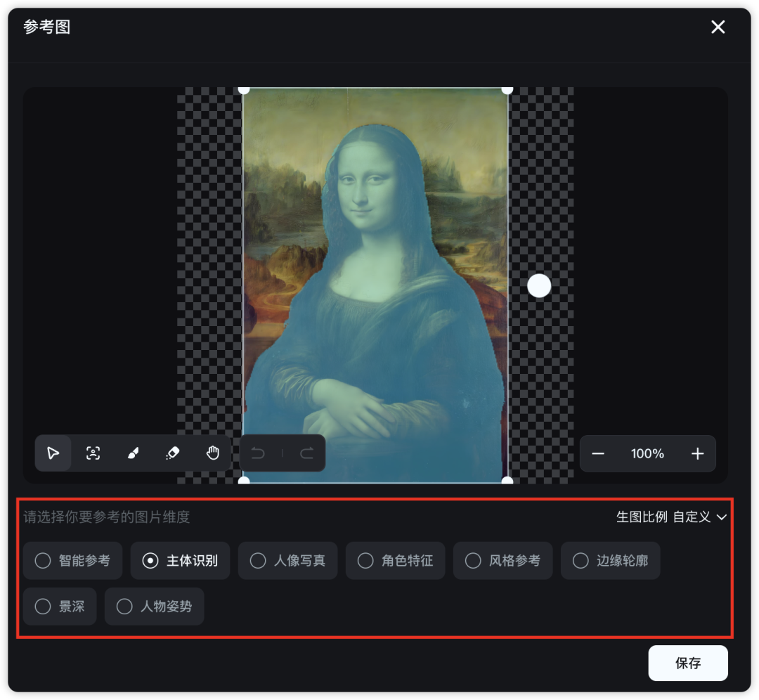
Task: Zoom in with the plus button
Action: coord(698,453)
